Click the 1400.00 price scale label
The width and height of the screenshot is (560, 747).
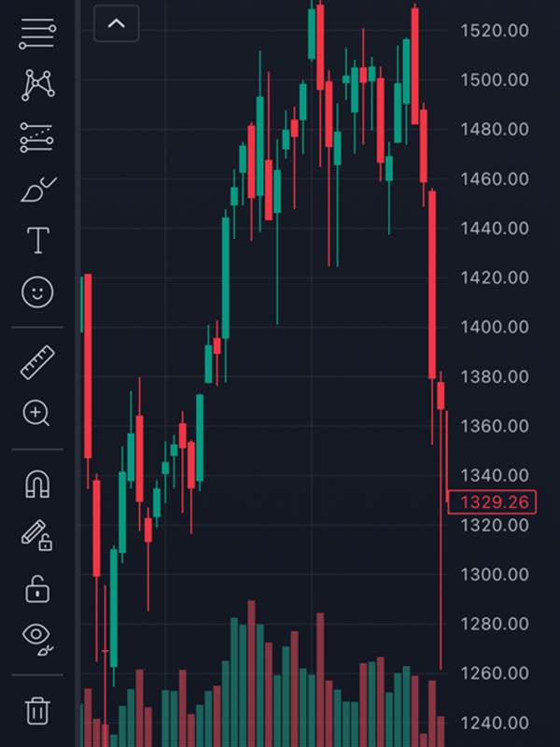pos(495,327)
